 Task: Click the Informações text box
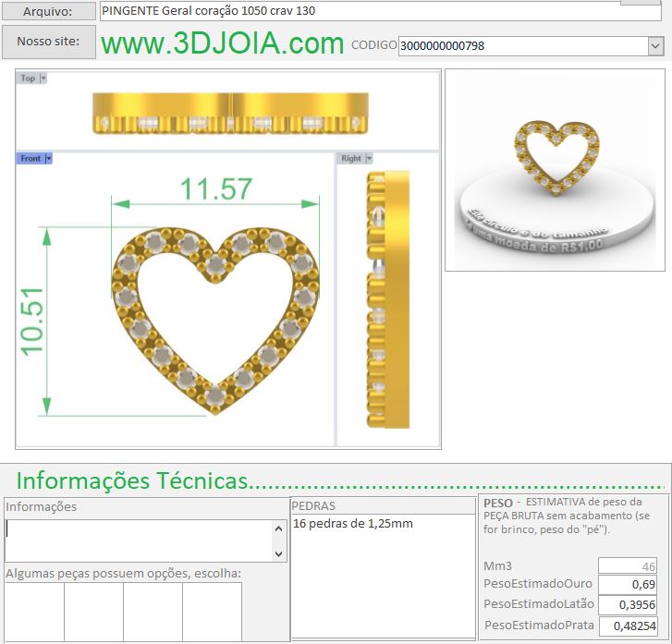pos(139,541)
